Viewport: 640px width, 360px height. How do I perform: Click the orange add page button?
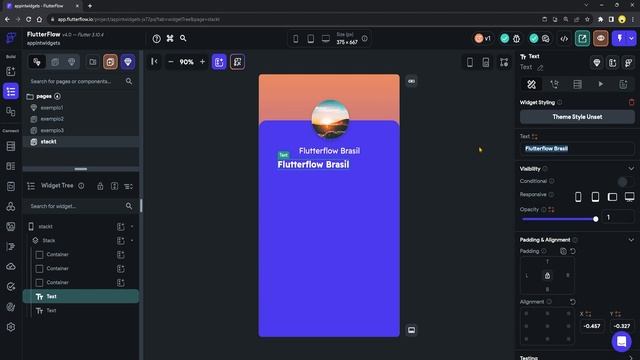pyautogui.click(x=110, y=62)
